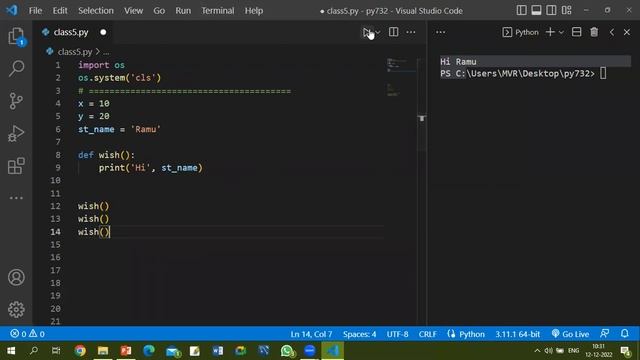Open the Search view in activity bar

point(16,68)
